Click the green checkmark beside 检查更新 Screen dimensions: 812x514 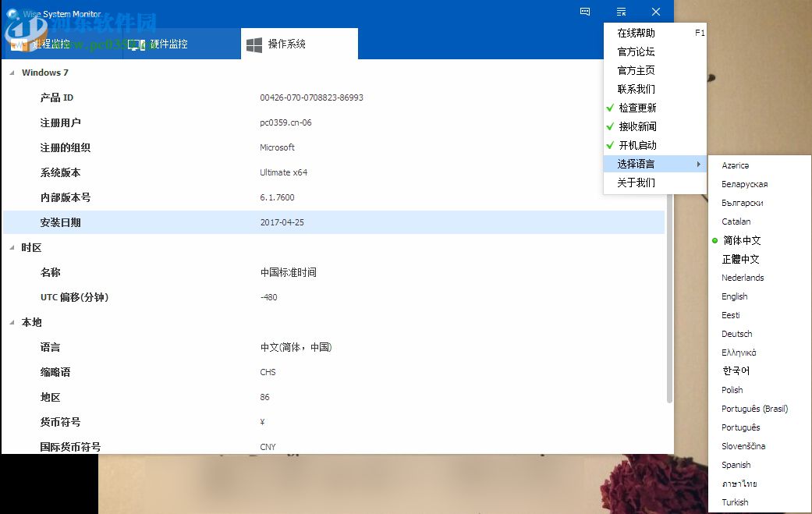pos(612,108)
